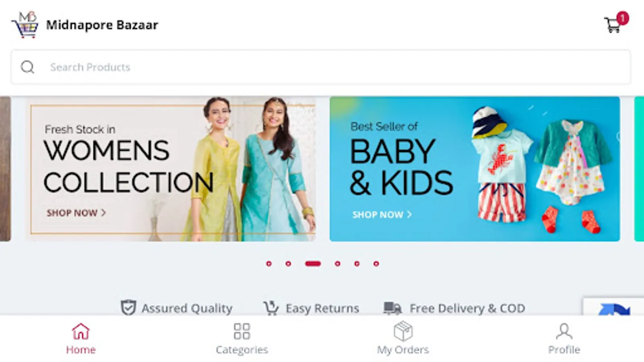This screenshot has height=362, width=644.
Task: Select the first carousel indicator dot
Action: click(x=269, y=264)
